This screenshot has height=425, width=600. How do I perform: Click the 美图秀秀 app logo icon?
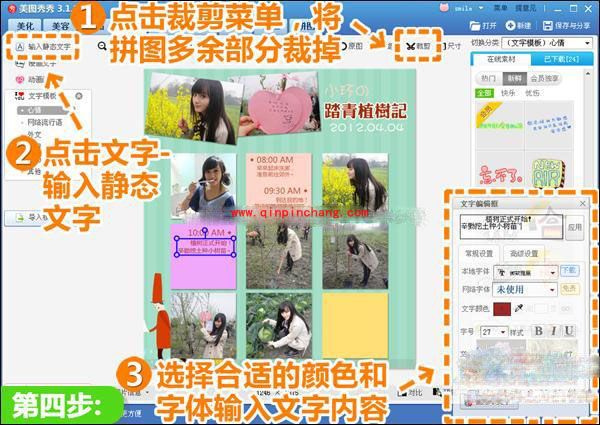[x=12, y=8]
